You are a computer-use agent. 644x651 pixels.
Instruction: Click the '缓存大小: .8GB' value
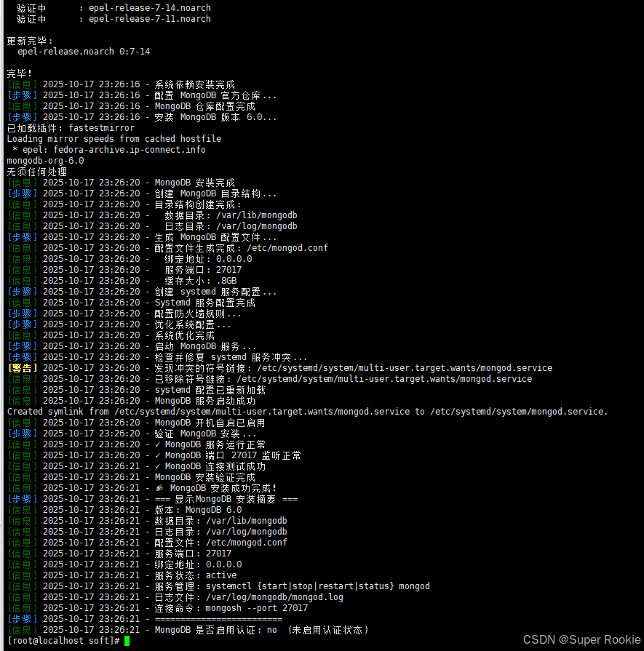201,281
